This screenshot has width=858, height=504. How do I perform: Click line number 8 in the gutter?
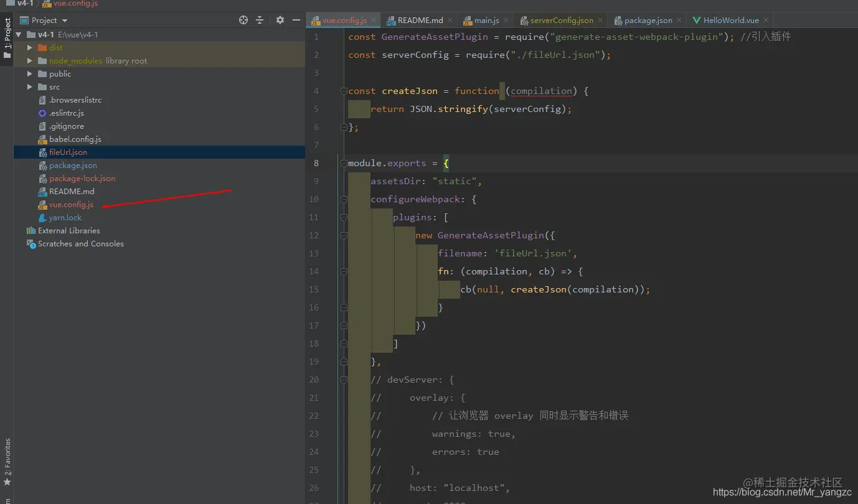coord(316,163)
